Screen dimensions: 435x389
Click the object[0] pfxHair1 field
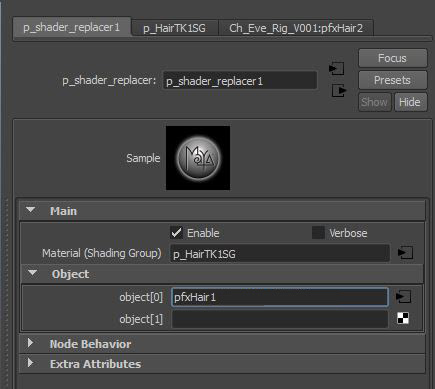tap(280, 297)
